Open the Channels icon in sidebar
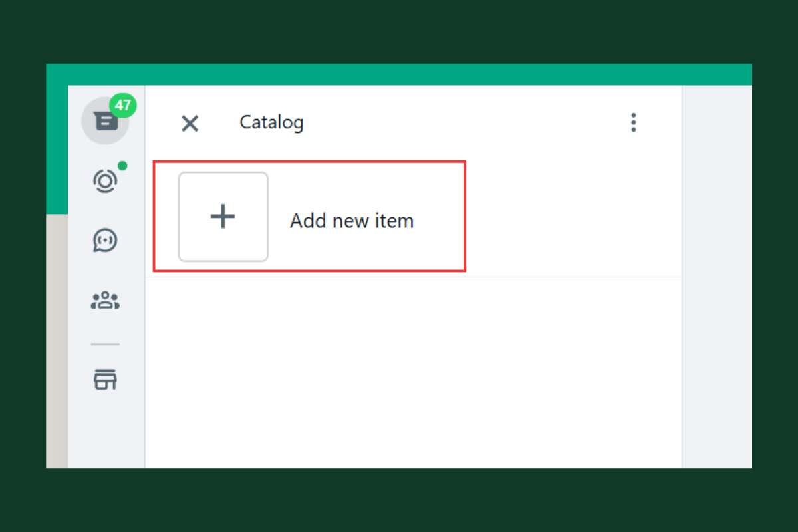The height and width of the screenshot is (532, 798). coord(105,241)
